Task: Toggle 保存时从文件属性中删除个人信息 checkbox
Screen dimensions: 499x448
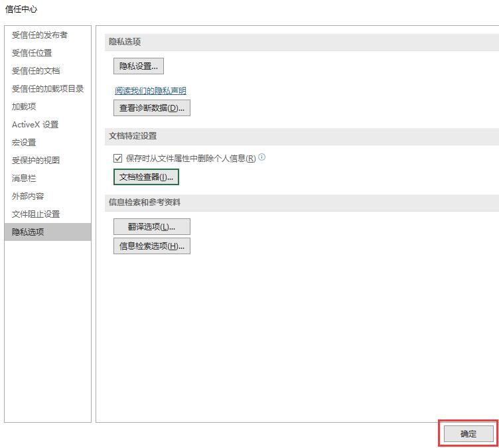Action: click(118, 159)
